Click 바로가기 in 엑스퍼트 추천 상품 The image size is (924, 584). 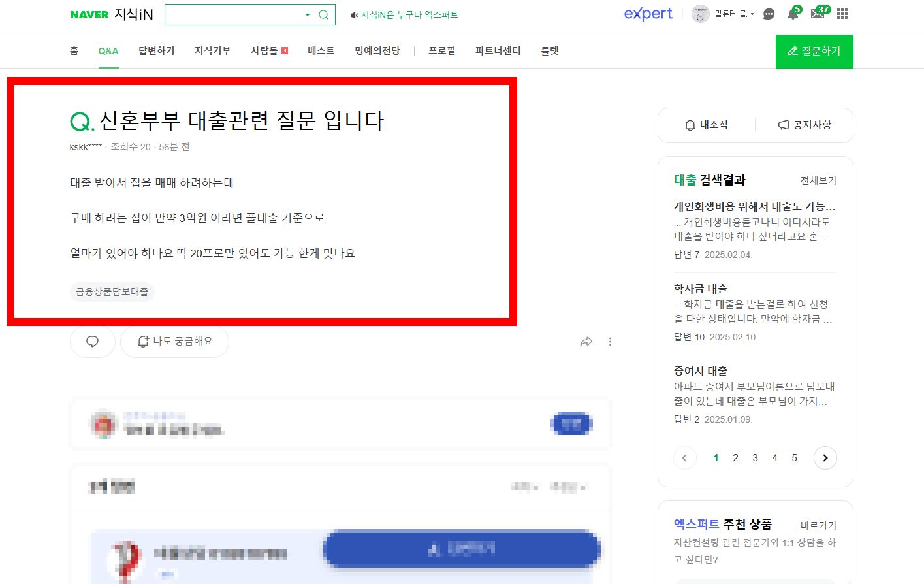tap(818, 526)
